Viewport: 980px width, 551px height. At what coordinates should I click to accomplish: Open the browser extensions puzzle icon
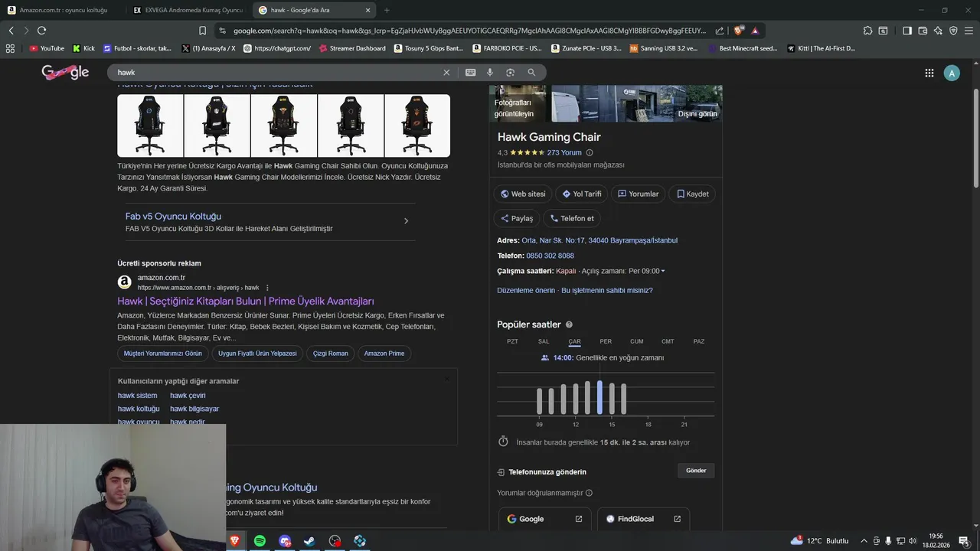click(x=867, y=31)
